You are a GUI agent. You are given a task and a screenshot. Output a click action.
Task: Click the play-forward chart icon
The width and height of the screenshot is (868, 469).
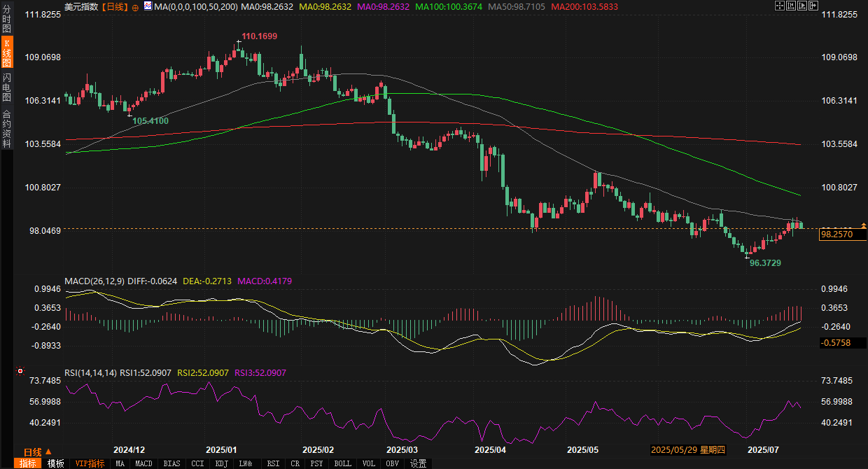(x=802, y=6)
